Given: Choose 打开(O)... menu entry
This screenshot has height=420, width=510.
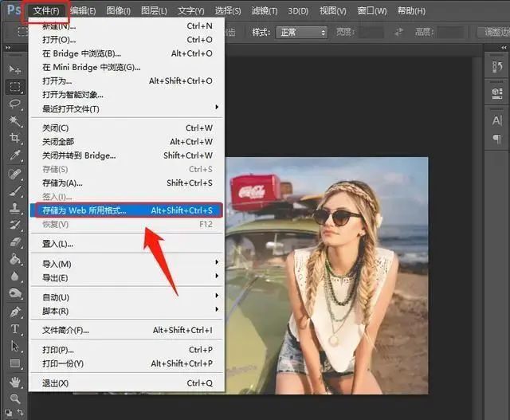Looking at the screenshot, I should pyautogui.click(x=127, y=40).
